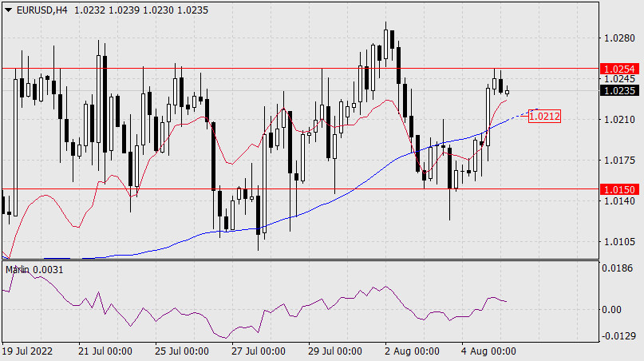Click the 0.0186 oscillator scale value
This screenshot has width=644, height=361.
click(618, 268)
